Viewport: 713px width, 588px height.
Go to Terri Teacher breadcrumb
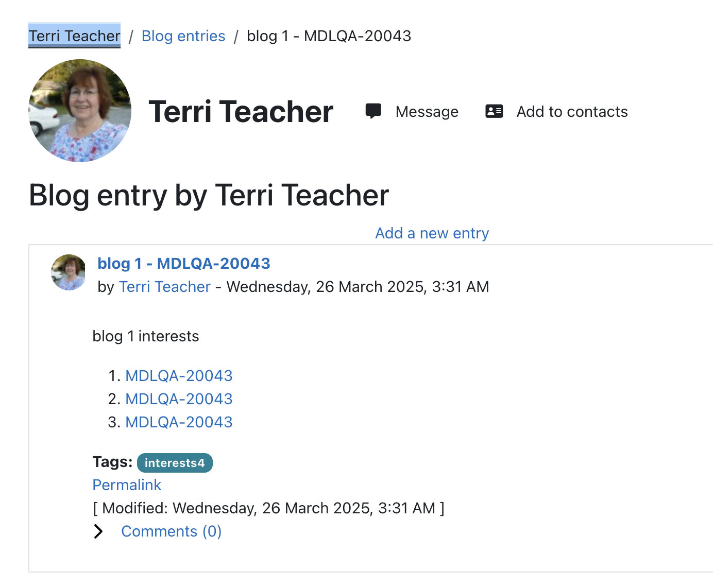tap(74, 36)
